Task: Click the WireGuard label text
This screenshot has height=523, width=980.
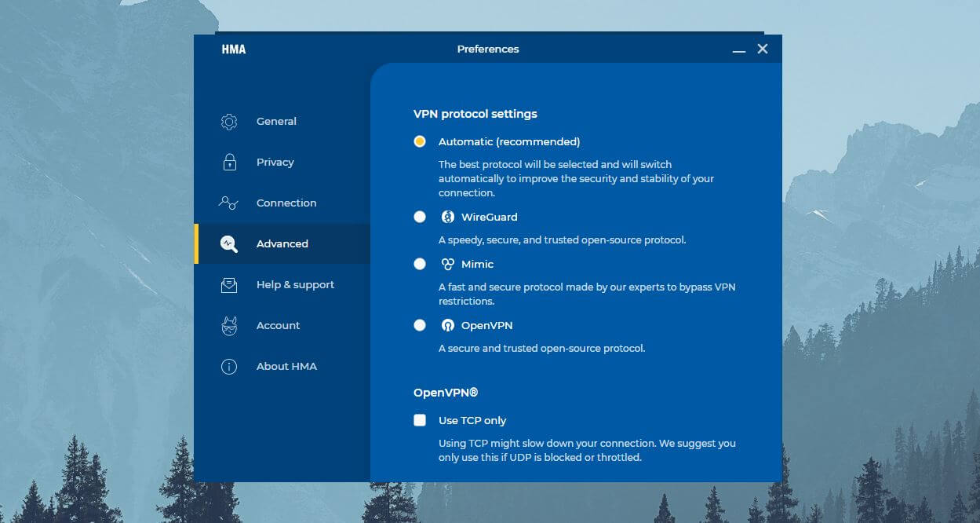Action: click(490, 218)
